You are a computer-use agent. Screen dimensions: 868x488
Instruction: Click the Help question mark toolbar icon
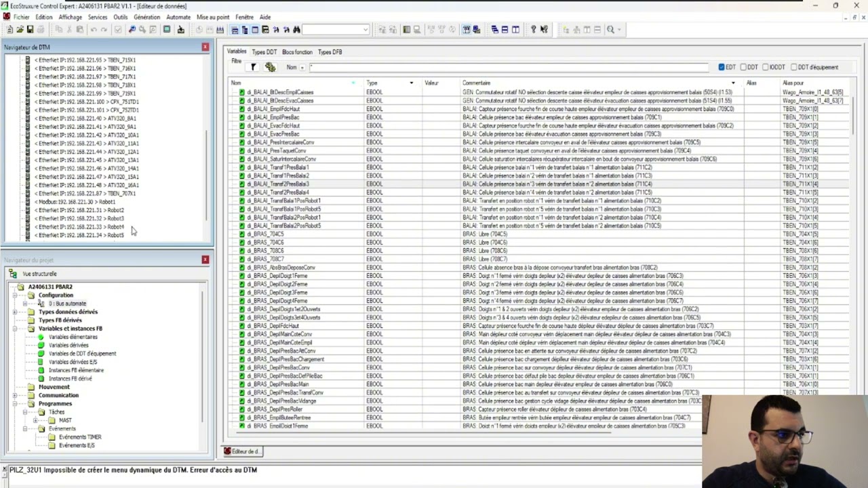(x=533, y=29)
